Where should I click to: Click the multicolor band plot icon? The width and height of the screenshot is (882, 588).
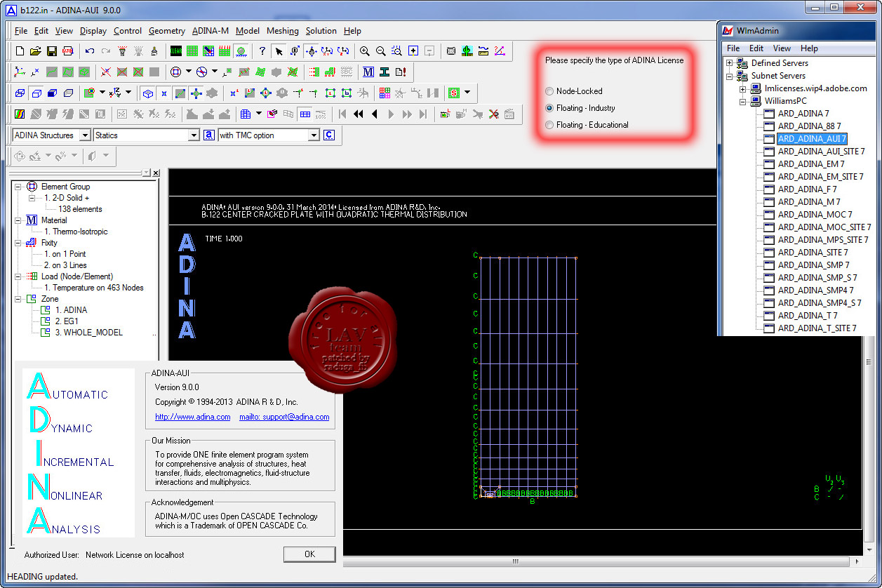[20, 114]
